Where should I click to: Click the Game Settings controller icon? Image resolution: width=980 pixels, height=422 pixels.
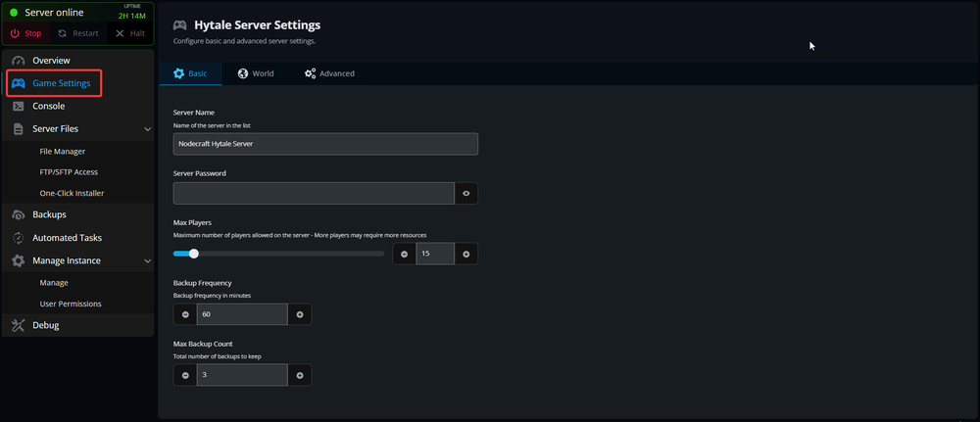tap(19, 83)
